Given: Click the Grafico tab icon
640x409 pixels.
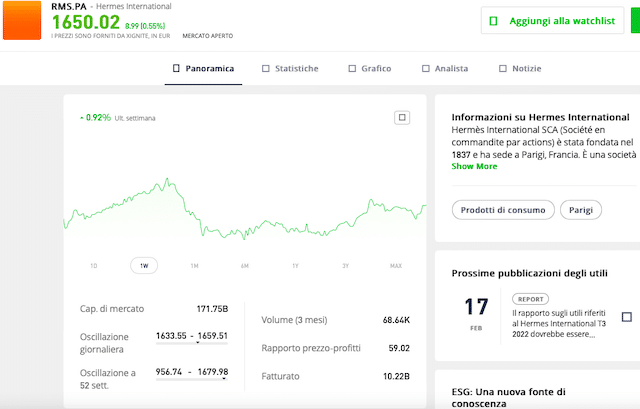Looking at the screenshot, I should pyautogui.click(x=352, y=69).
